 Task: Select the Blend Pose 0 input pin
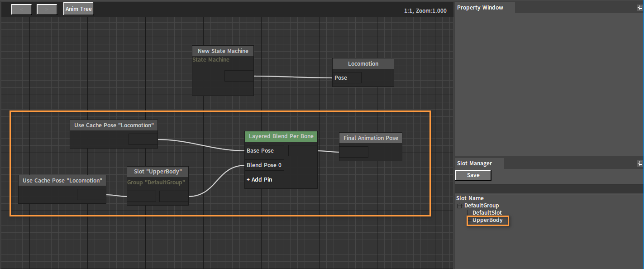coord(265,165)
